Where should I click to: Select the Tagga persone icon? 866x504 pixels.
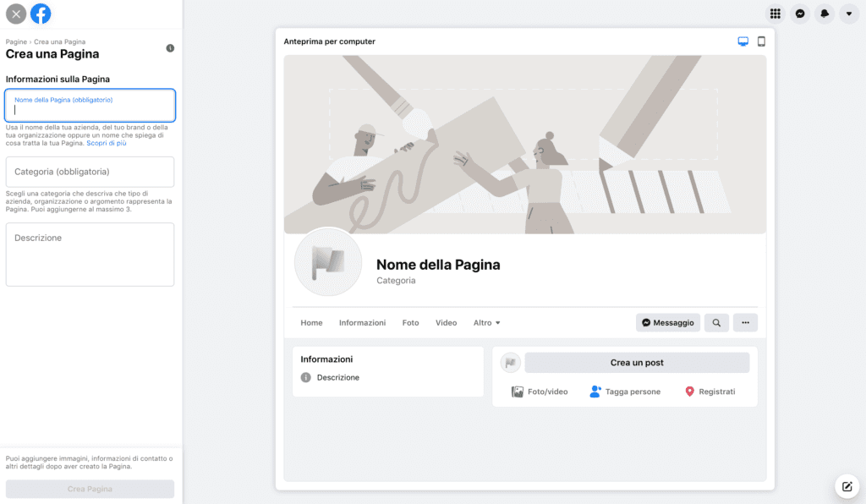click(596, 392)
